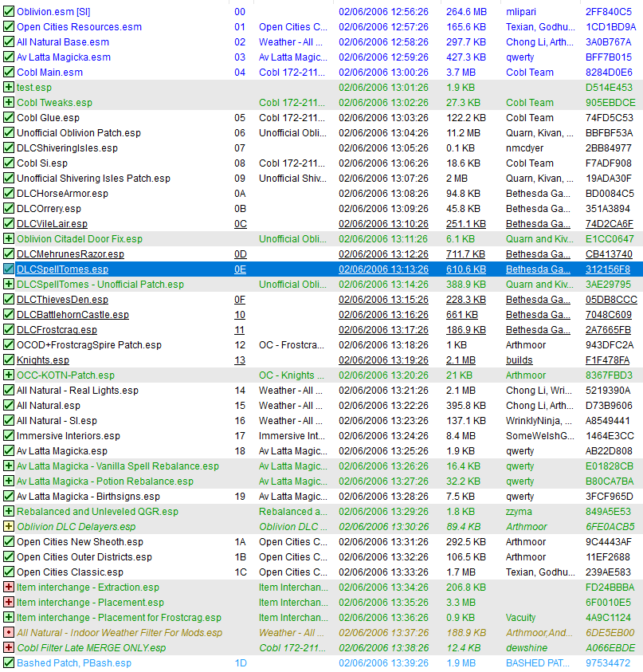Click the 264.6 MB size cell
The height and width of the screenshot is (672, 643).
coord(466,12)
